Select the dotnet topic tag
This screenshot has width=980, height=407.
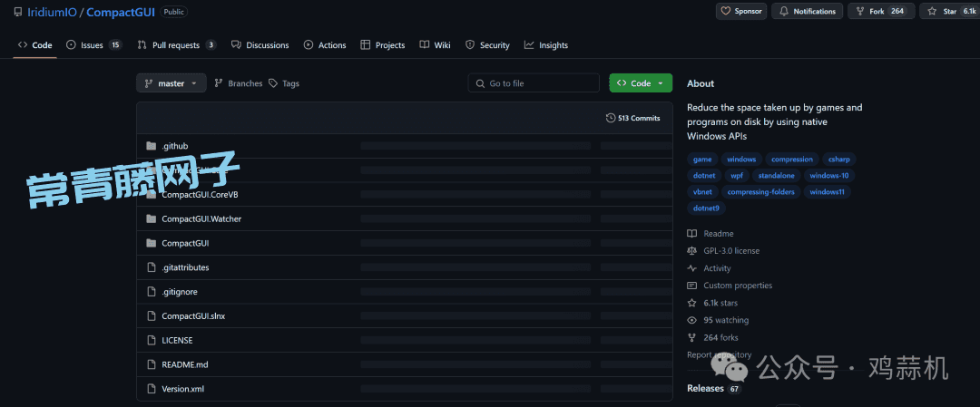click(x=704, y=176)
